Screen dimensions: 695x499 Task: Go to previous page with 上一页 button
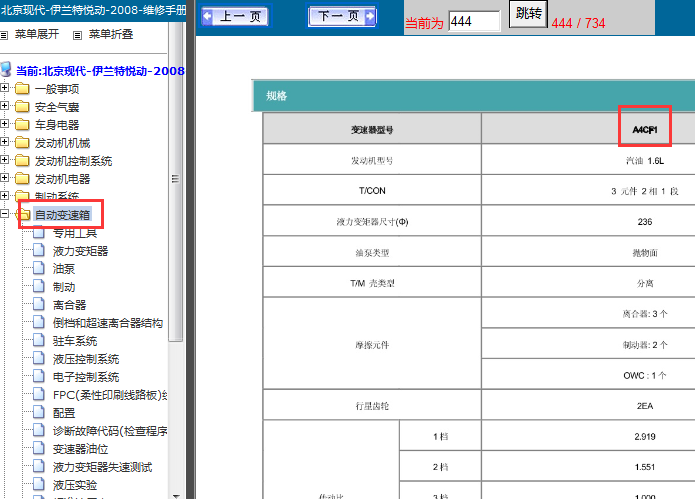[235, 17]
